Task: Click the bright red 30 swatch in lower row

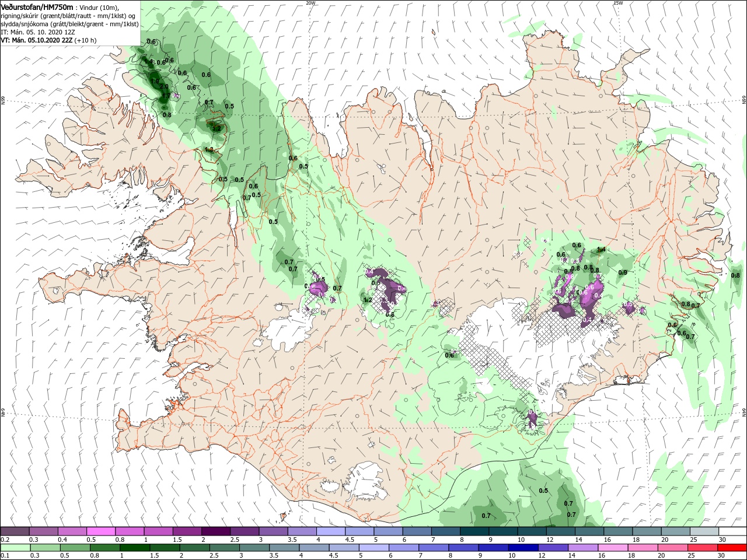Action: [732, 548]
